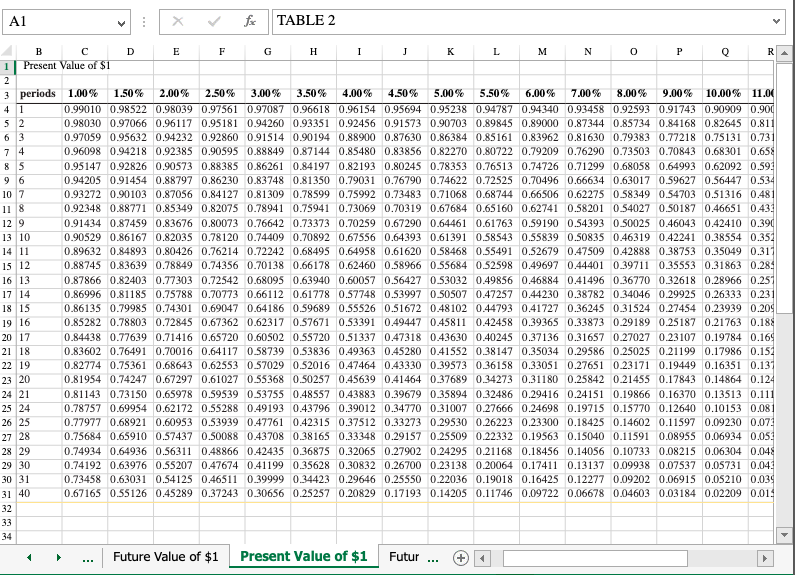Select row 3 header
Viewport: 798px width, 575px height.
tap(7, 95)
